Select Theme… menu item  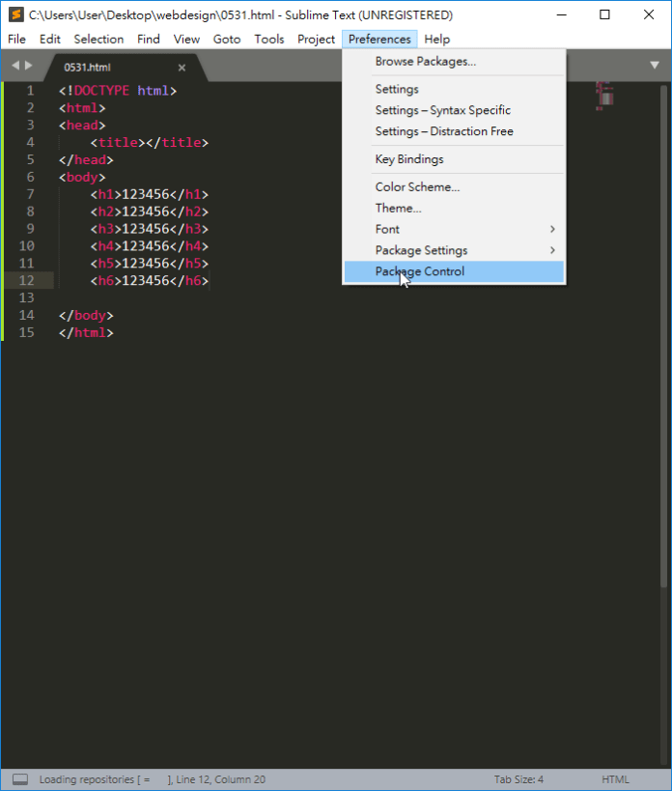tap(398, 208)
